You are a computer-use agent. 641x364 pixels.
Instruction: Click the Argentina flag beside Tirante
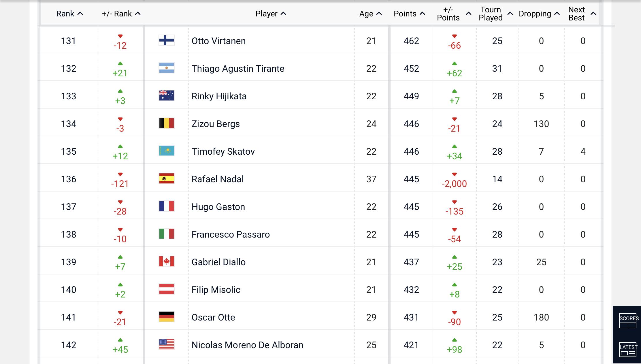tap(166, 68)
